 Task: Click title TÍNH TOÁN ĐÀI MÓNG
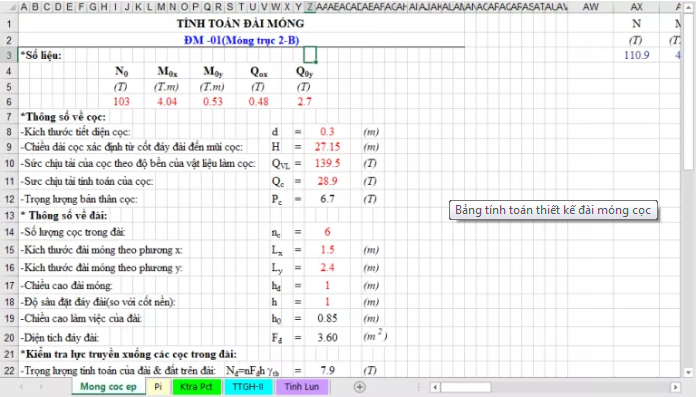click(x=240, y=24)
